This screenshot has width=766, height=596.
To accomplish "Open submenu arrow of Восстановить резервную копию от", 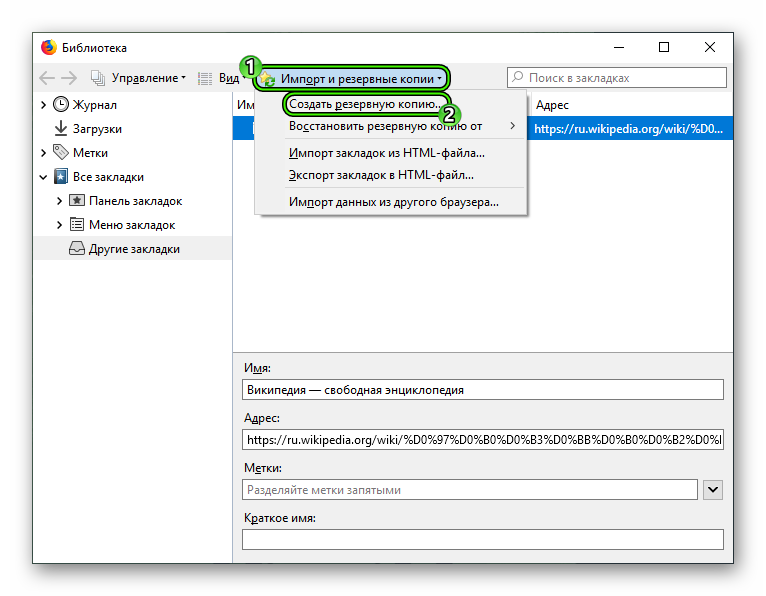I will click(512, 126).
